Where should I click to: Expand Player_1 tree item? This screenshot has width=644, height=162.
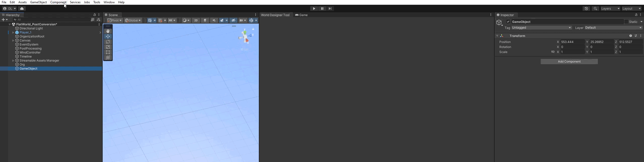tap(13, 32)
